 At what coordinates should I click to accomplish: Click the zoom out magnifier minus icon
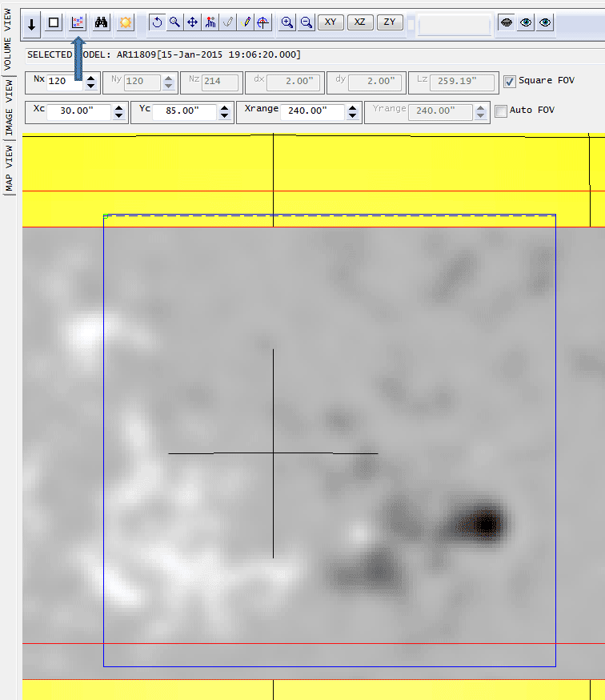[x=306, y=22]
